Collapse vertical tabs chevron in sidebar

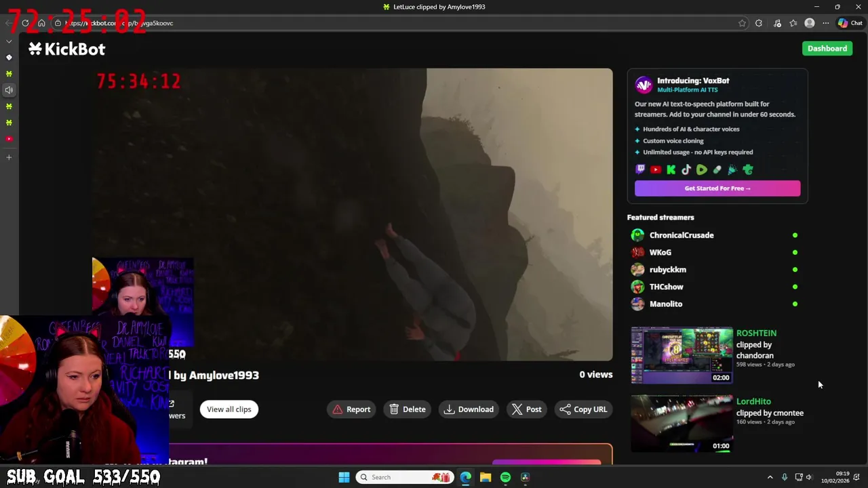(9, 41)
